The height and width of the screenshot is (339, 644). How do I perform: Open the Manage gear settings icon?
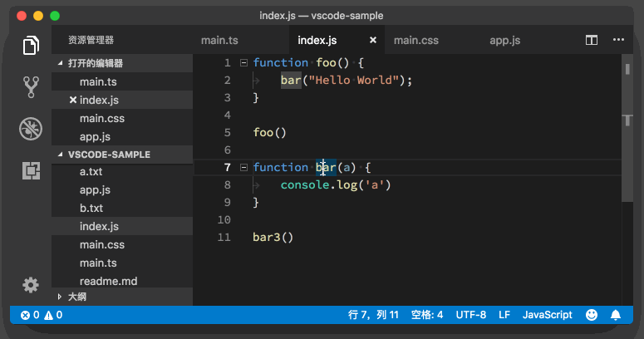[31, 285]
